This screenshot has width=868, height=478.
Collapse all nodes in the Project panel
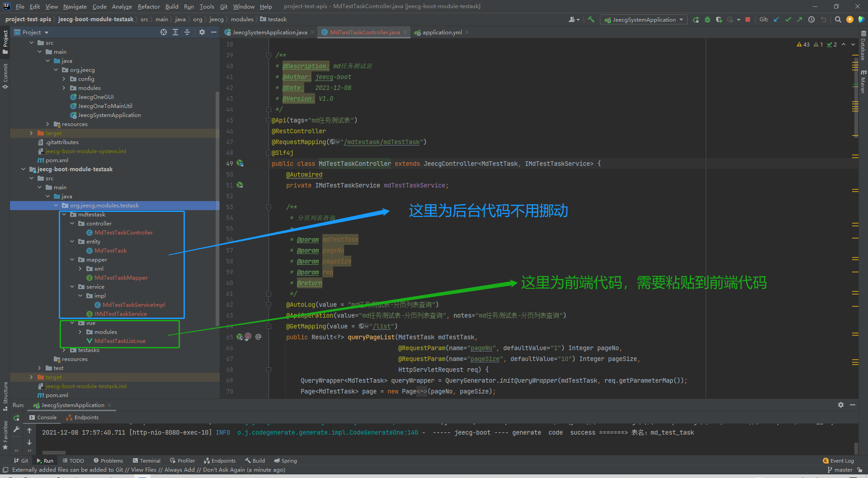[187, 32]
